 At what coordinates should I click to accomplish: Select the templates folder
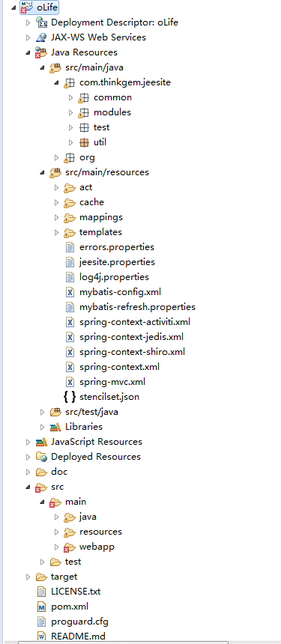click(x=100, y=232)
